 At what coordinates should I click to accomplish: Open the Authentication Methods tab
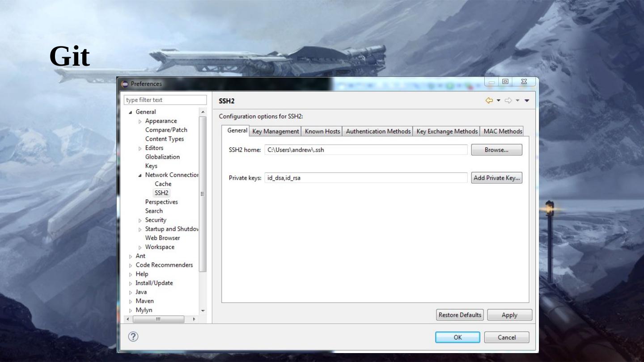click(378, 131)
